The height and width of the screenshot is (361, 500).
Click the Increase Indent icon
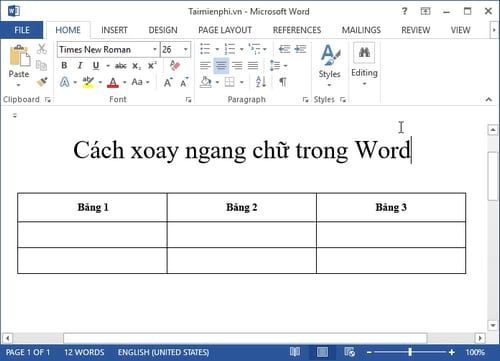point(301,49)
